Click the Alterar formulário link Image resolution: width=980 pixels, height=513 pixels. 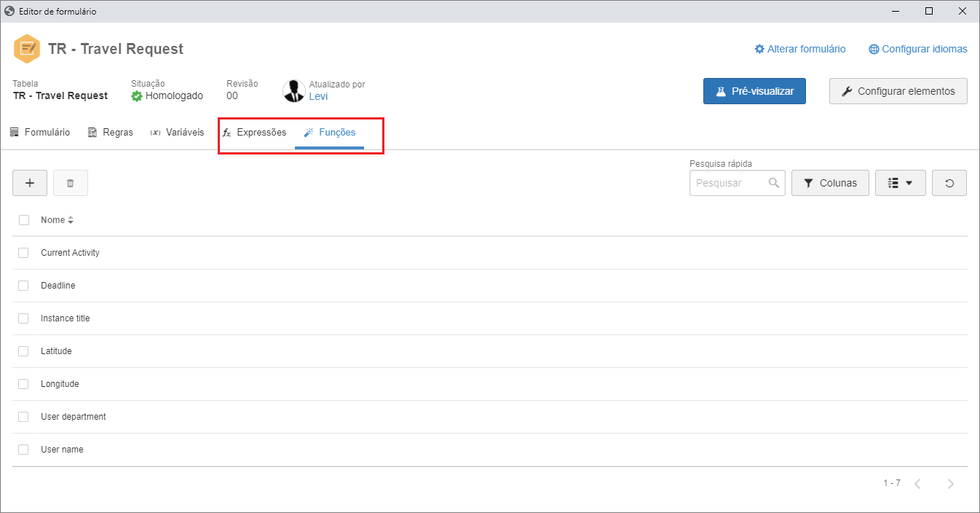(x=800, y=49)
